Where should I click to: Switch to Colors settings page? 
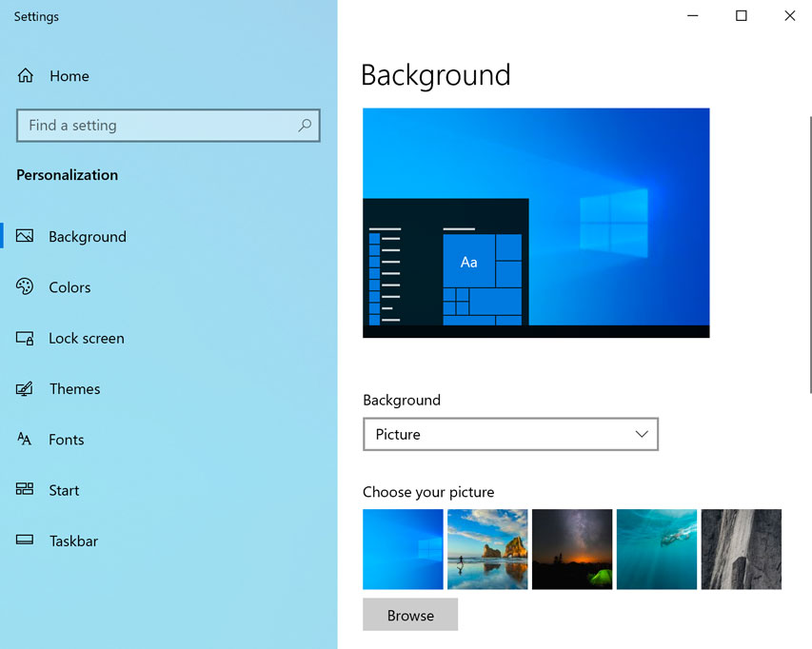click(69, 286)
